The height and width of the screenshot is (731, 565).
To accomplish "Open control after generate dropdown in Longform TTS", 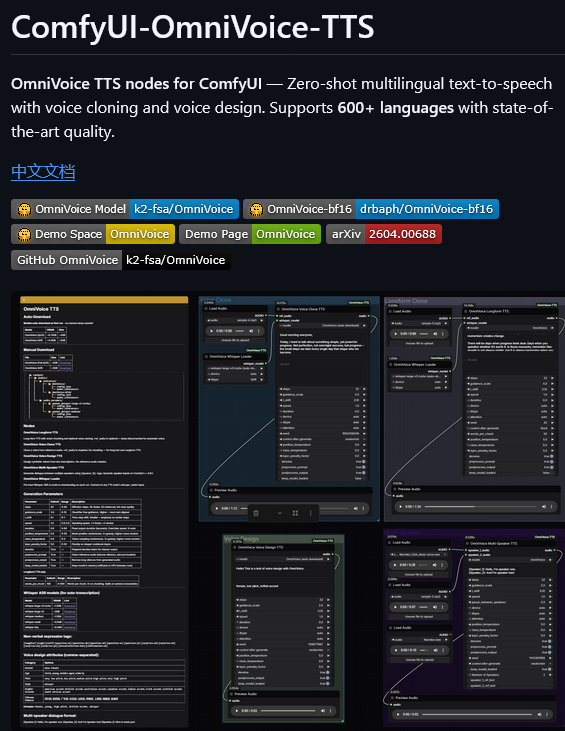I will 511,428.
